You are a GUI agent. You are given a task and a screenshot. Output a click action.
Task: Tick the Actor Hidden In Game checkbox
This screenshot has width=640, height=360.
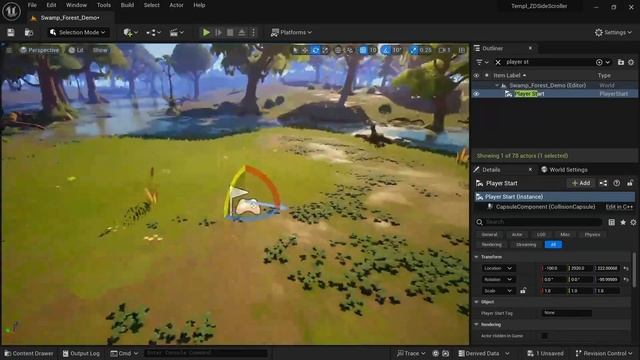point(544,336)
